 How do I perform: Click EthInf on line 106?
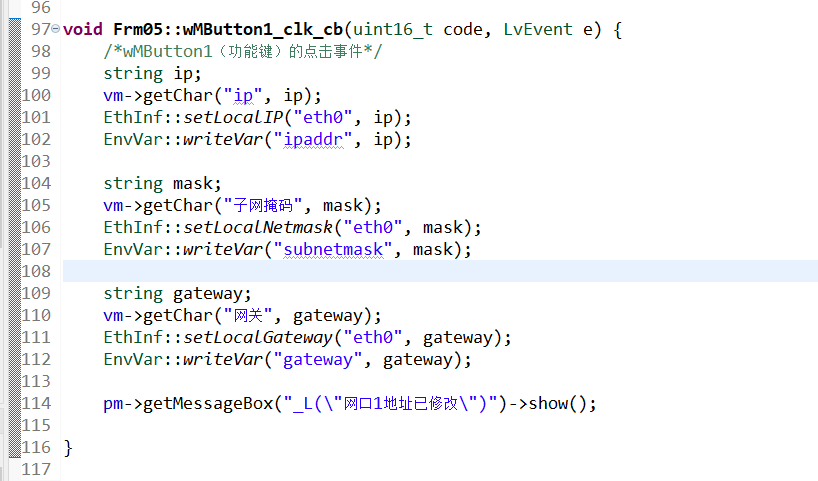tap(133, 227)
